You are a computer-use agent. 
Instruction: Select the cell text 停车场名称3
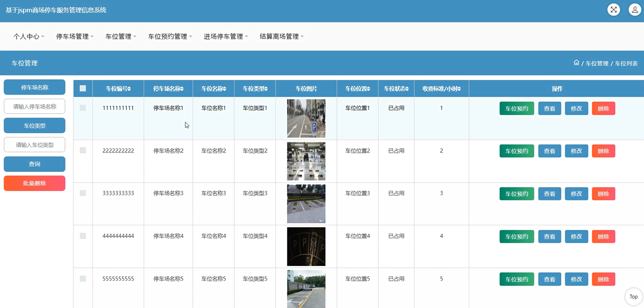pos(168,193)
